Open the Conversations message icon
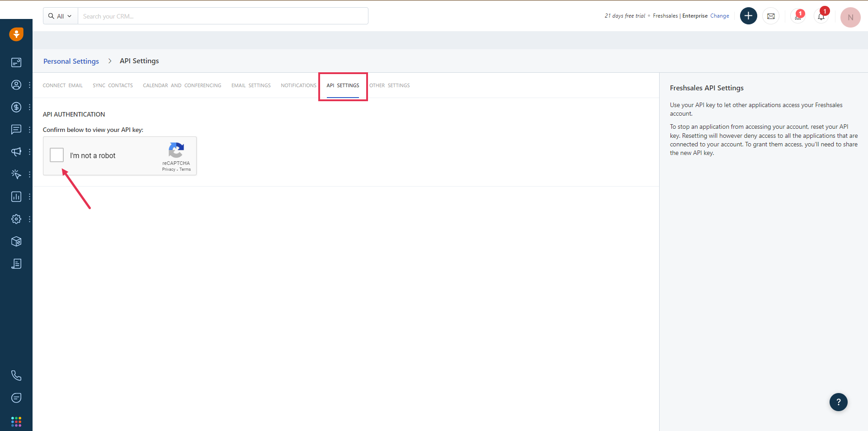Viewport: 868px width, 431px height. pyautogui.click(x=16, y=130)
